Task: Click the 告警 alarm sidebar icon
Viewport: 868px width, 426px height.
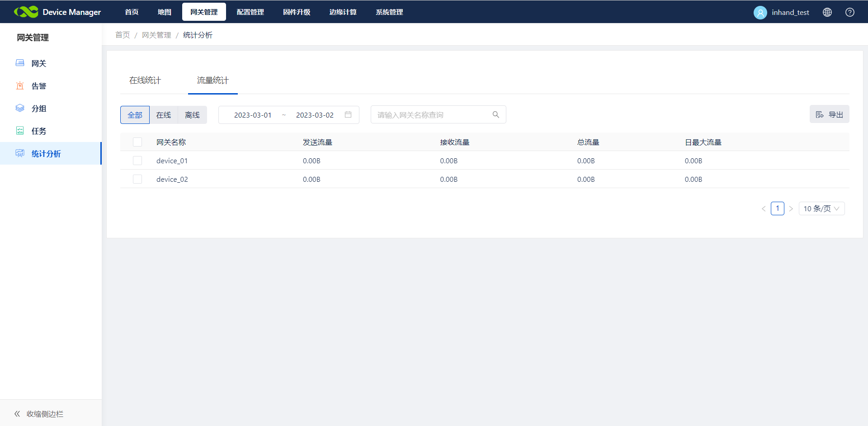Action: 20,85
